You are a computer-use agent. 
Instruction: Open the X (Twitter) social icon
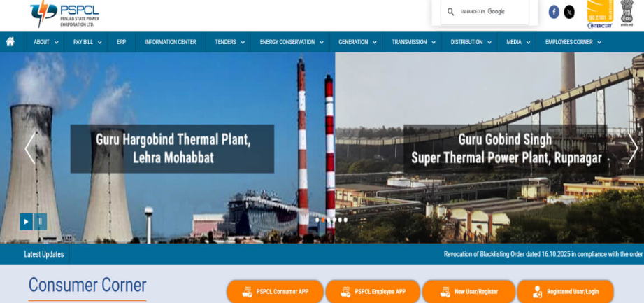[569, 12]
